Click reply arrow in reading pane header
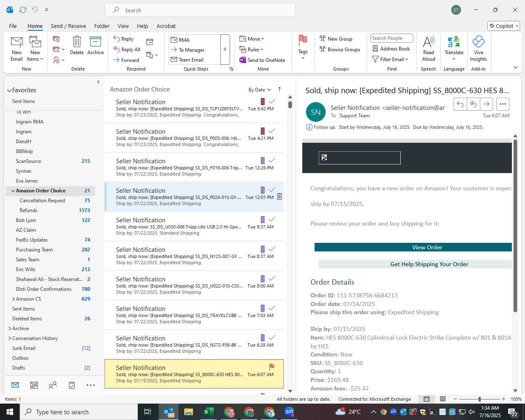 [x=460, y=104]
